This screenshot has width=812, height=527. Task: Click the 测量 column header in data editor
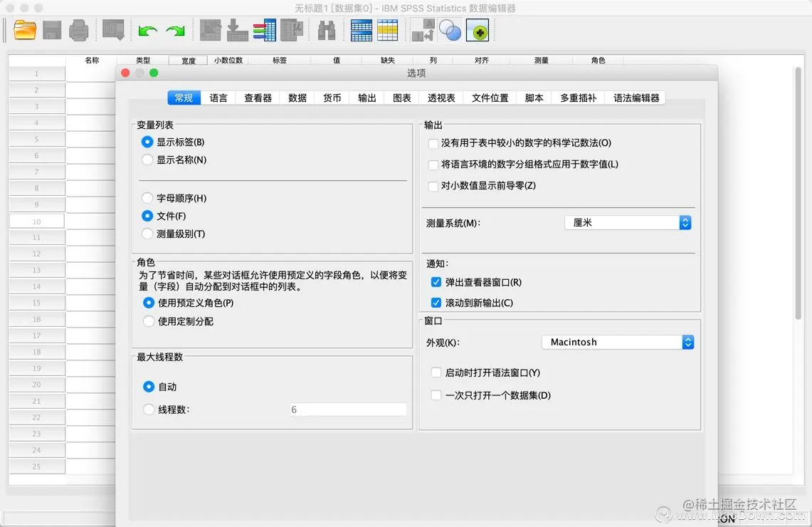[x=541, y=60]
